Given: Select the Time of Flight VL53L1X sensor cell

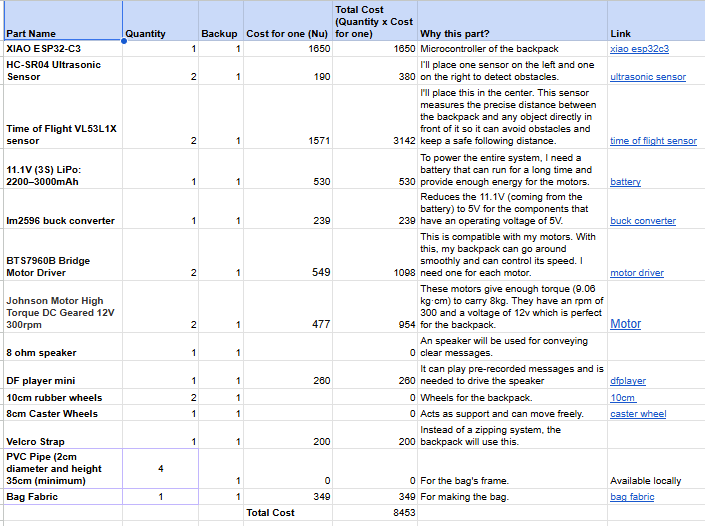Looking at the screenshot, I should (63, 116).
